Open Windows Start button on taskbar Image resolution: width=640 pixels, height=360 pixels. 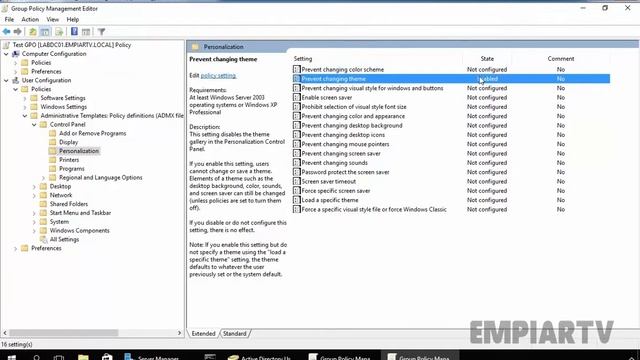(12, 357)
